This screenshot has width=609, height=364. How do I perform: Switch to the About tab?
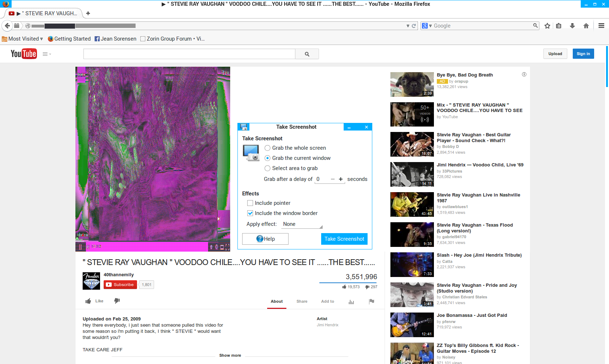[x=277, y=301]
